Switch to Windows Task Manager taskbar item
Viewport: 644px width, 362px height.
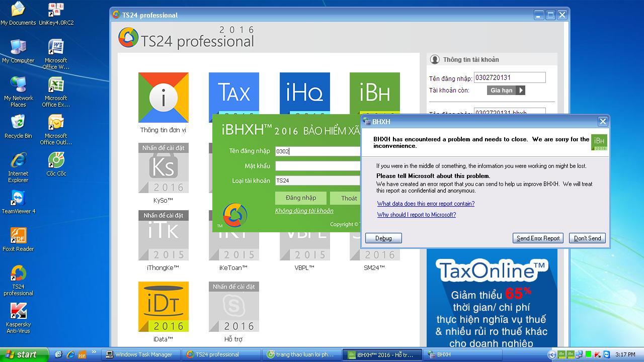(140, 354)
